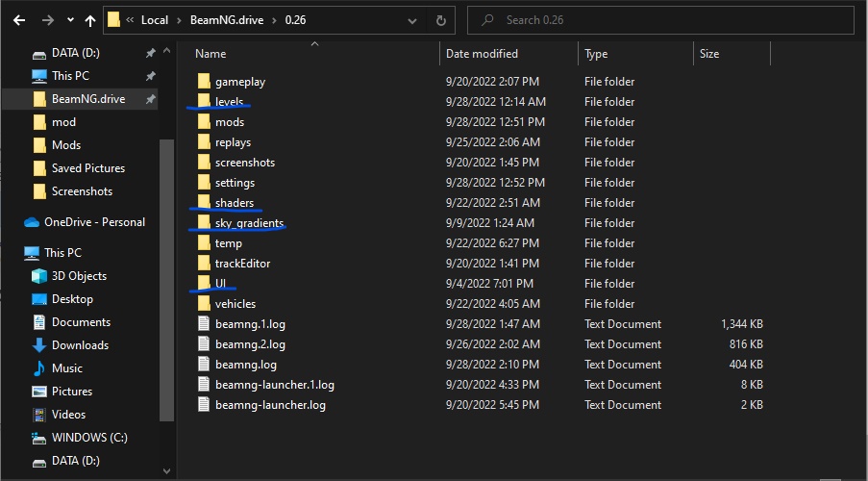
Task: Show hidden path via double chevron
Action: click(130, 20)
